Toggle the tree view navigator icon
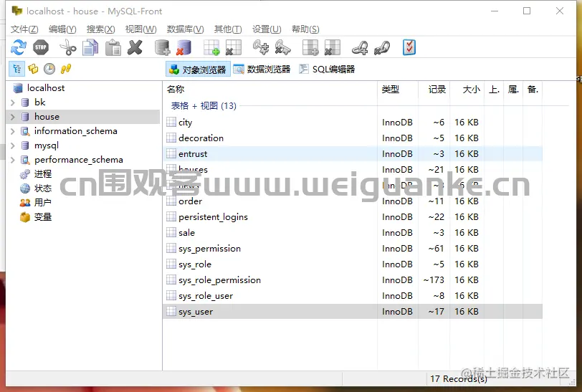The width and height of the screenshot is (582, 392). (x=16, y=69)
